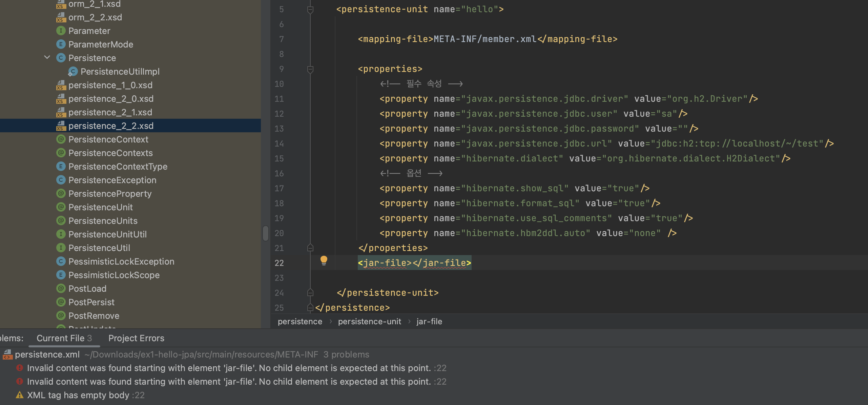Viewport: 868px width, 405px height.
Task: Click the persistence_2_0.xsd file icon
Action: 61,98
